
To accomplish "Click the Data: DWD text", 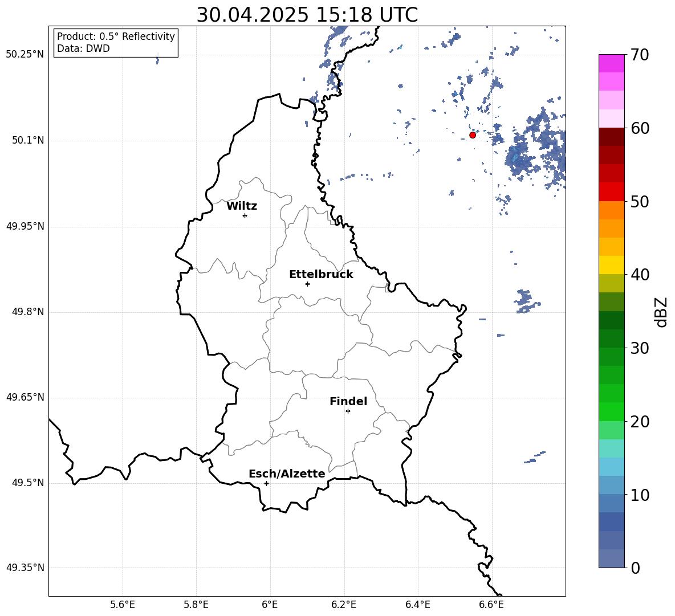I will click(x=83, y=48).
